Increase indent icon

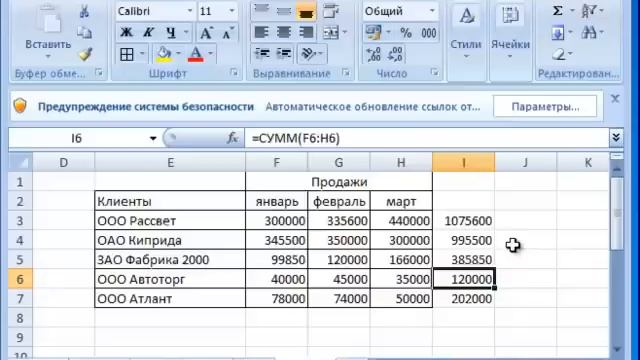click(284, 53)
